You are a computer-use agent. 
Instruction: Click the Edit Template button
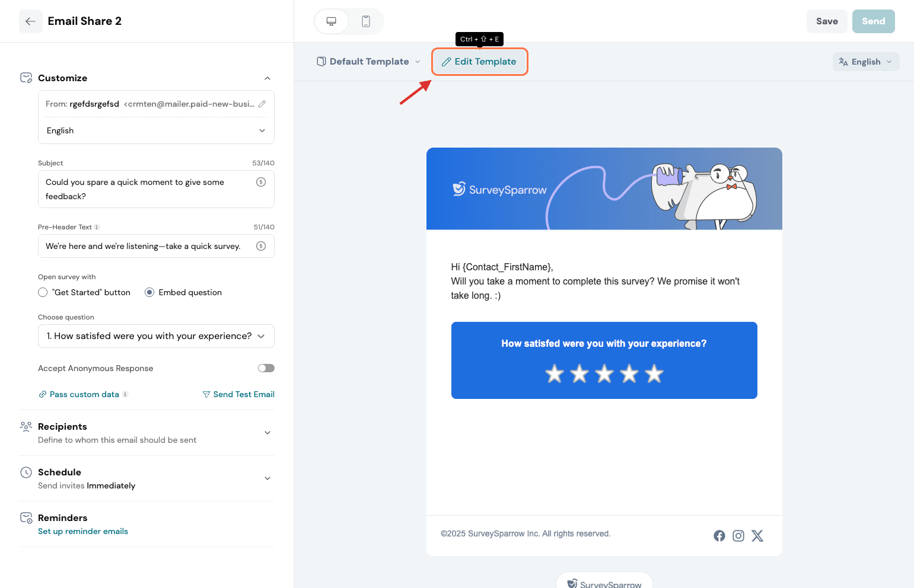[x=479, y=62]
